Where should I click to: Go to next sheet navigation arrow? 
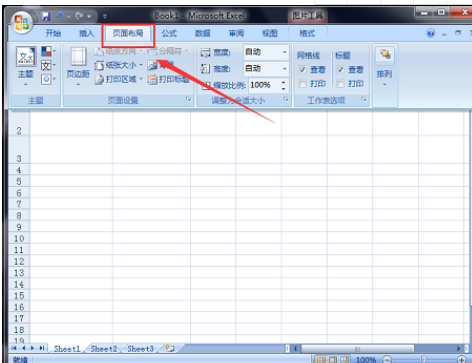32,348
